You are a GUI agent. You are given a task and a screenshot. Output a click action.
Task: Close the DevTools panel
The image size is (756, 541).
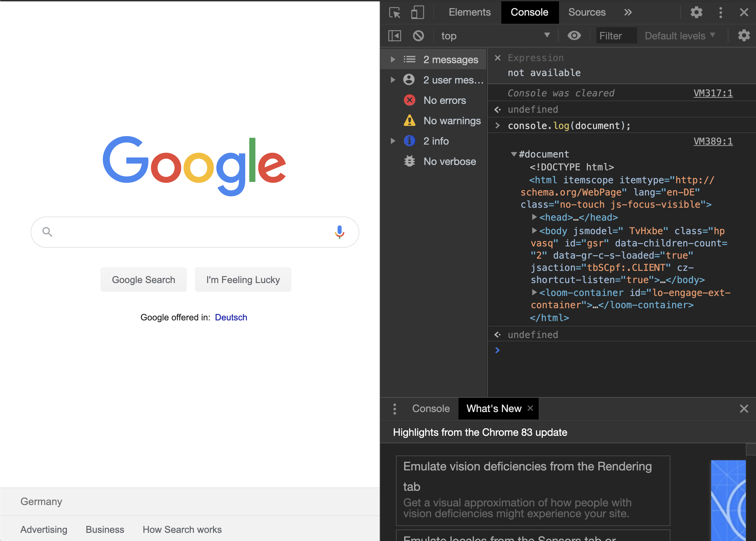(x=744, y=13)
